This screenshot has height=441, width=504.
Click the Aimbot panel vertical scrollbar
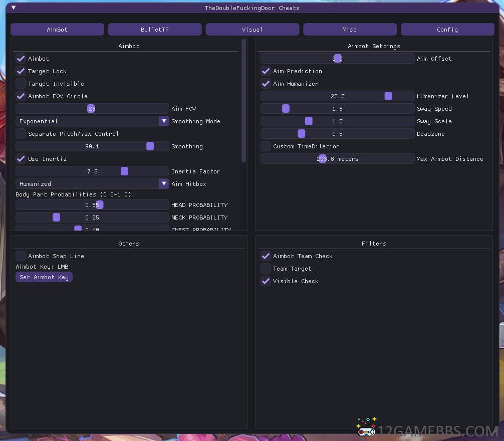click(x=244, y=100)
